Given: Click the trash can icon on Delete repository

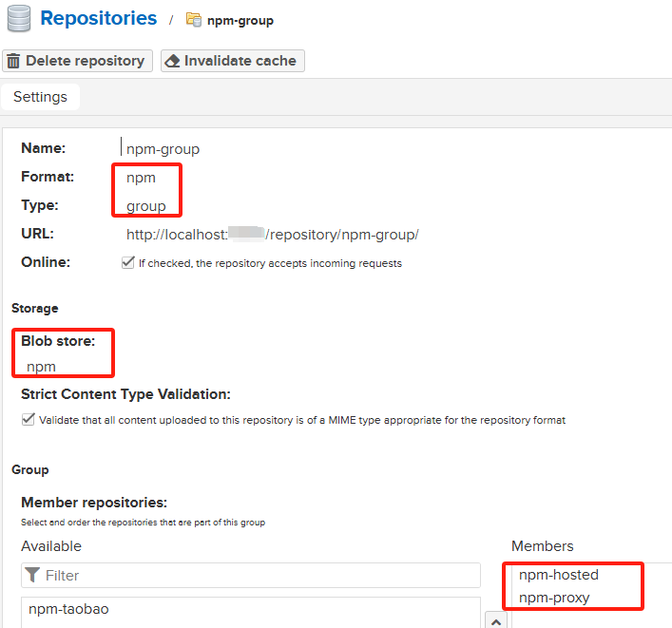Looking at the screenshot, I should tap(13, 61).
